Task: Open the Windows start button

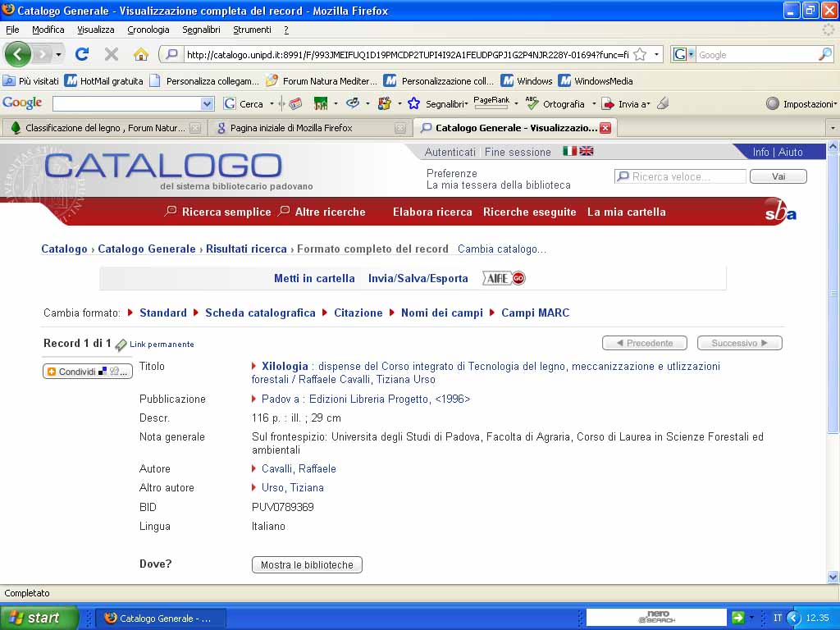Action: point(39,618)
